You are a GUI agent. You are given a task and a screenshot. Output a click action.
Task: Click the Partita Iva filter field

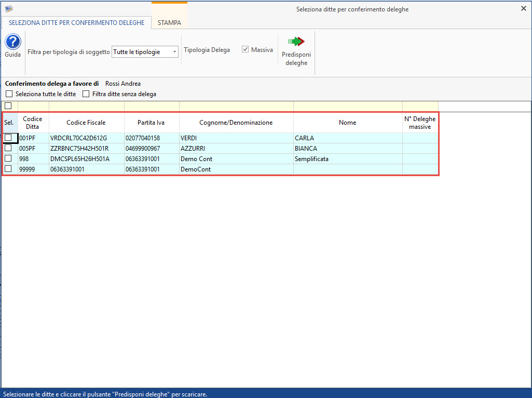coord(152,106)
